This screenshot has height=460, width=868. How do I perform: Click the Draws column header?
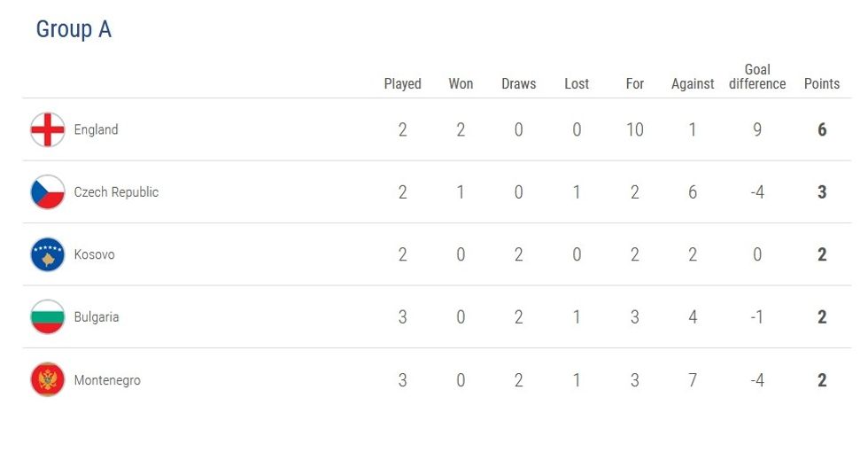coord(518,84)
